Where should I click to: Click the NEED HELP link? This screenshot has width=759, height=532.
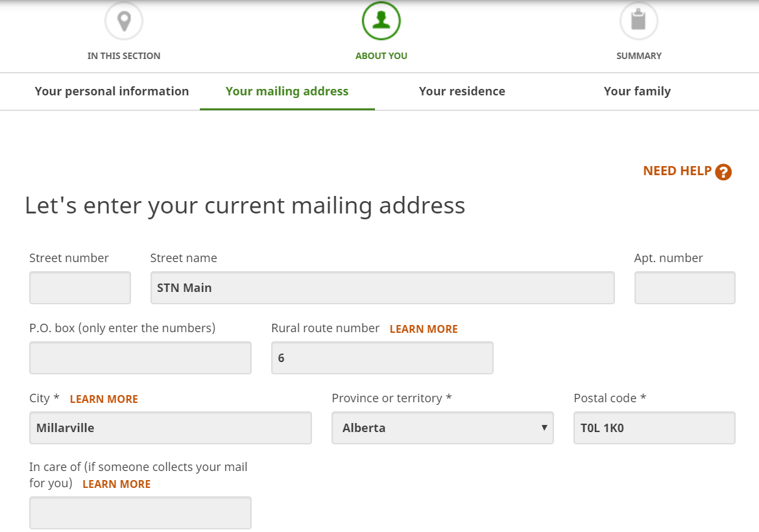click(677, 171)
